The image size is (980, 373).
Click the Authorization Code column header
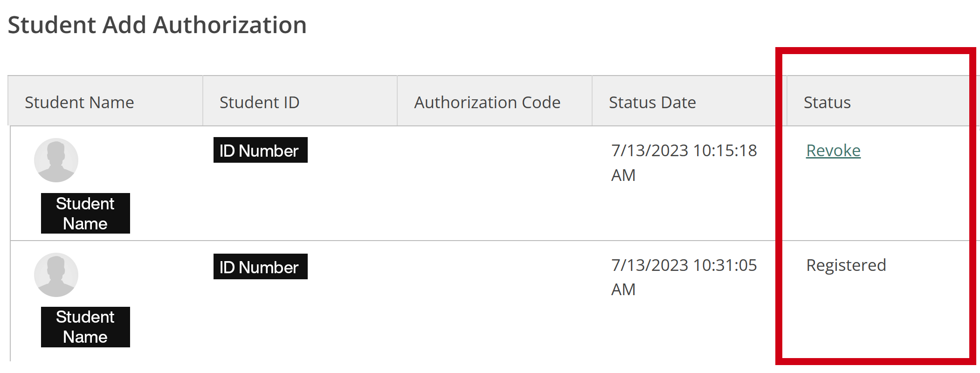point(487,102)
